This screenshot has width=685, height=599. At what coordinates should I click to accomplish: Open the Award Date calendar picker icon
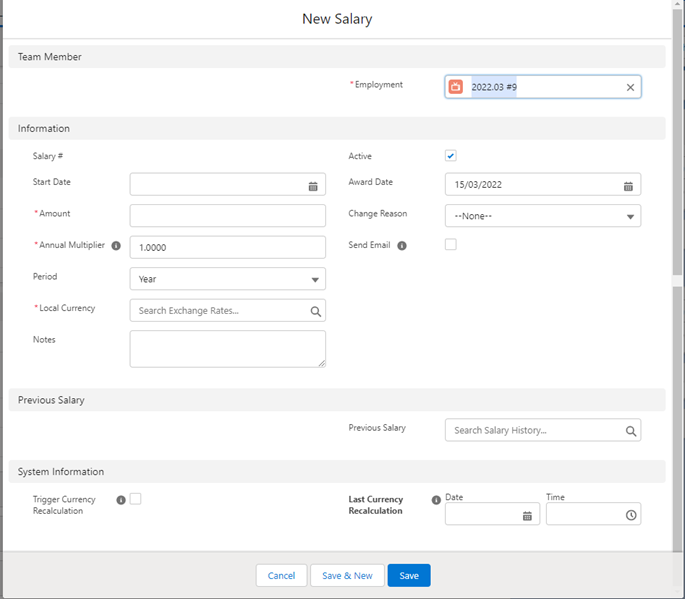coord(628,186)
